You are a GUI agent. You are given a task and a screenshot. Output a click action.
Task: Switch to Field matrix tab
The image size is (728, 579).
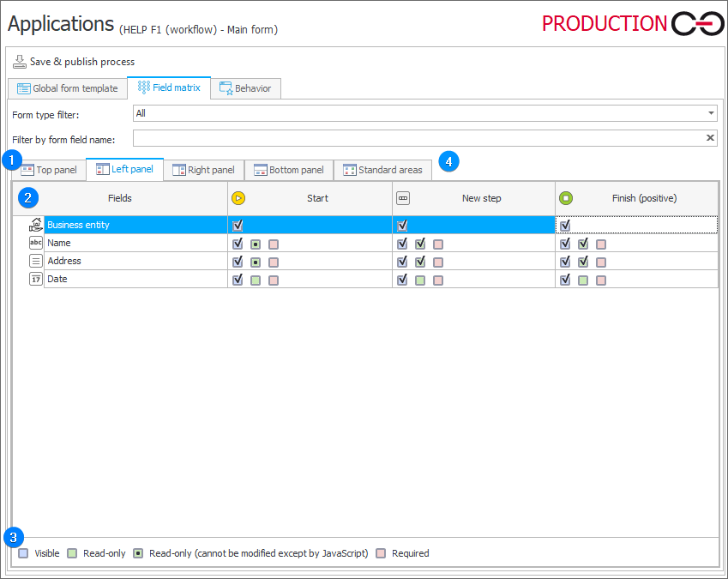click(169, 87)
